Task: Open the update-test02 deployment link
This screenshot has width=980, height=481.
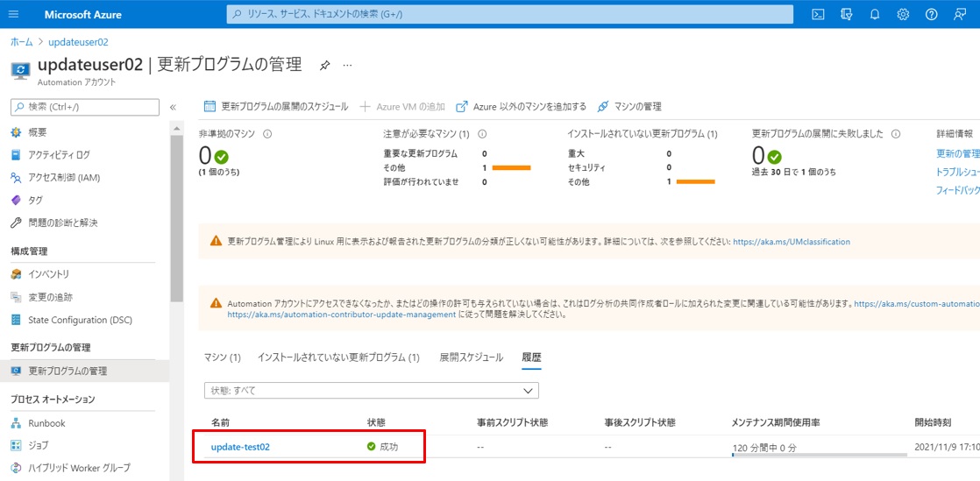Action: (x=240, y=447)
